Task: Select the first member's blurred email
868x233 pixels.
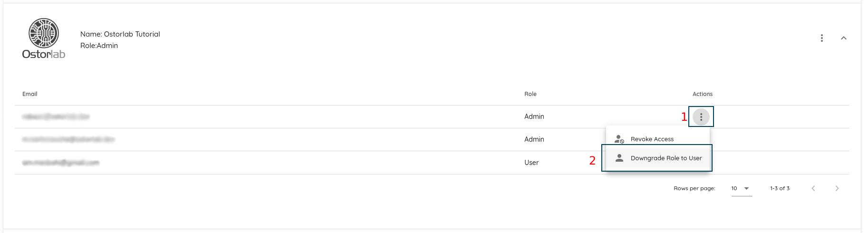Action: coord(56,116)
